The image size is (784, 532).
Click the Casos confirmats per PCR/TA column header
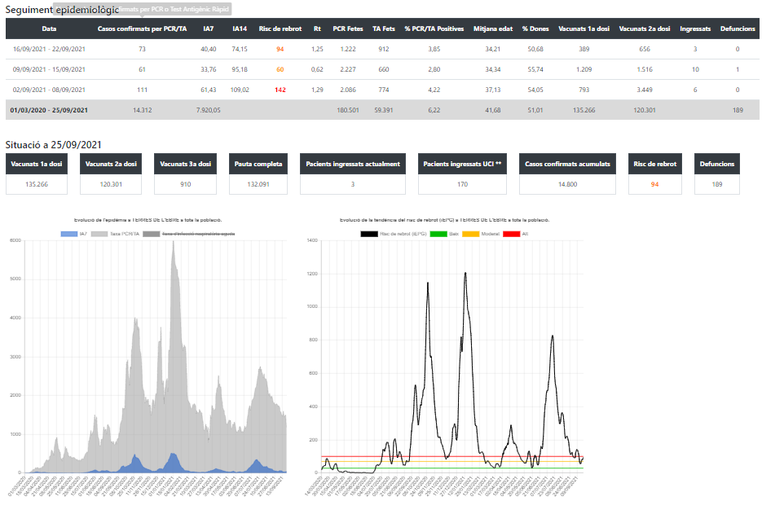coord(142,29)
